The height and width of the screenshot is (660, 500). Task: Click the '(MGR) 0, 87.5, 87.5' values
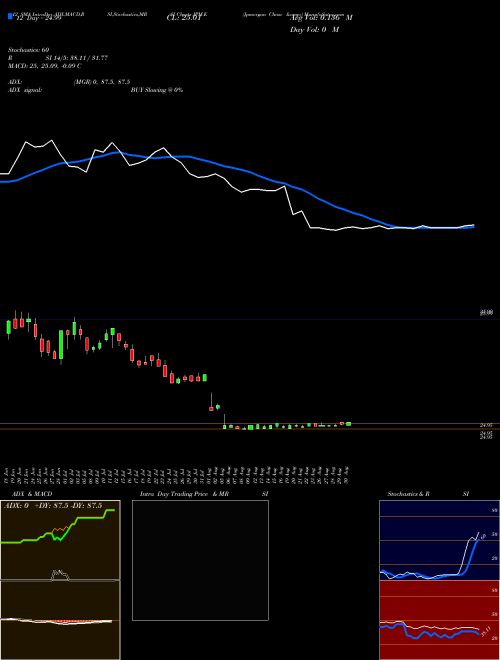tap(102, 82)
